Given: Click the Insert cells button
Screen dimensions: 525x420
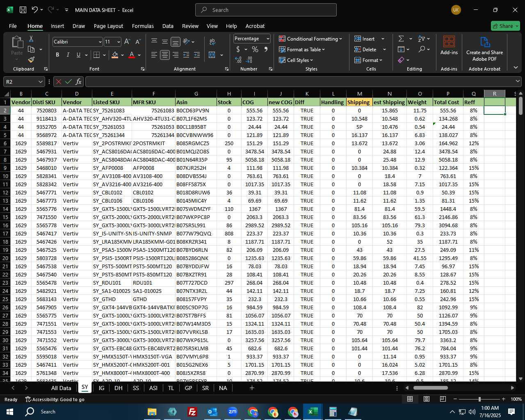Looking at the screenshot, I should [x=365, y=39].
